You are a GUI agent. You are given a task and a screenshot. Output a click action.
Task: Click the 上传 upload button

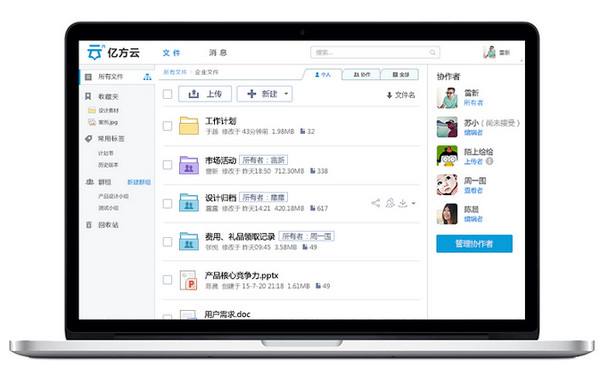[x=205, y=94]
